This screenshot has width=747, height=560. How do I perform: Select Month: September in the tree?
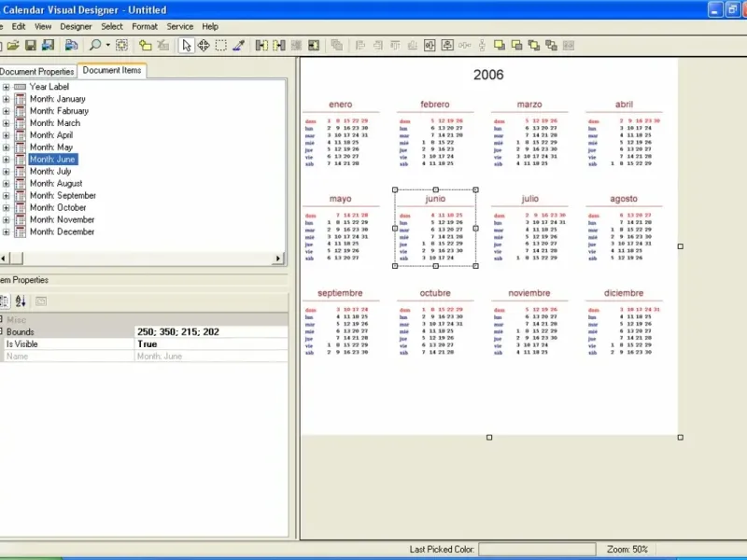click(63, 196)
